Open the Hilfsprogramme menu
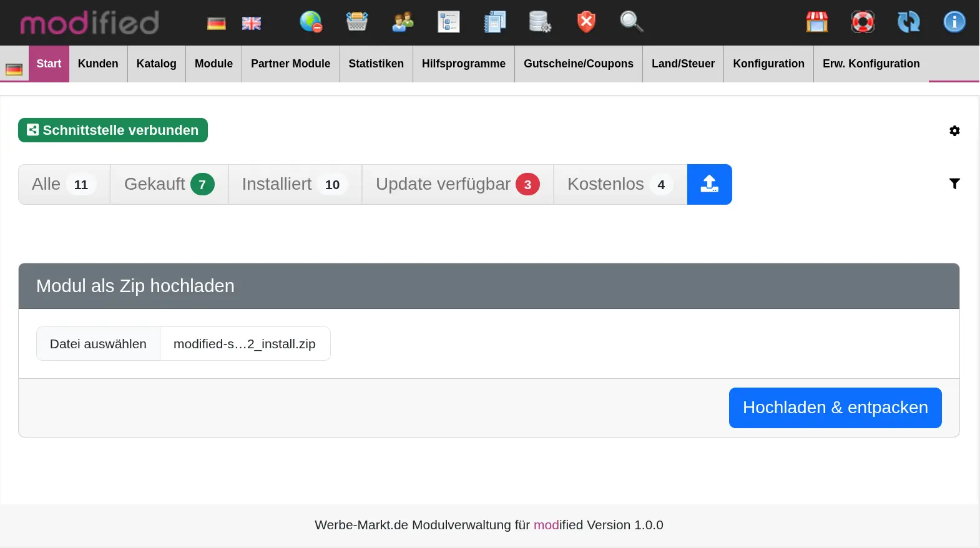 (x=463, y=64)
